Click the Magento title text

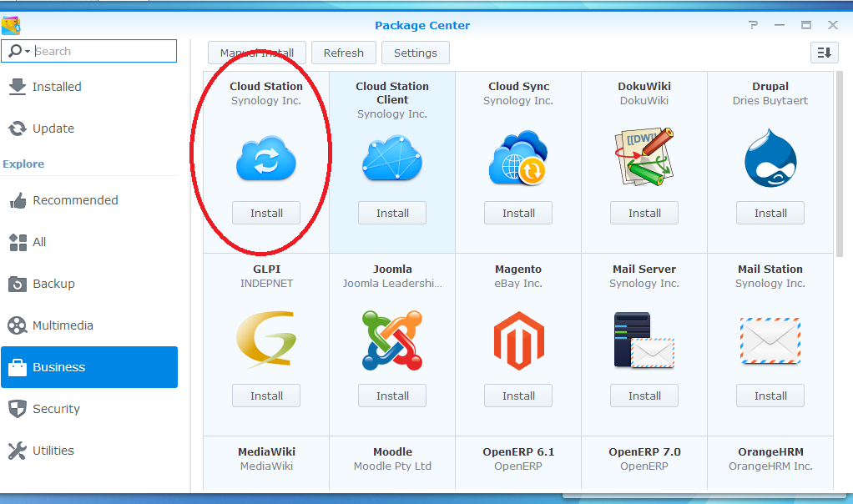click(518, 270)
